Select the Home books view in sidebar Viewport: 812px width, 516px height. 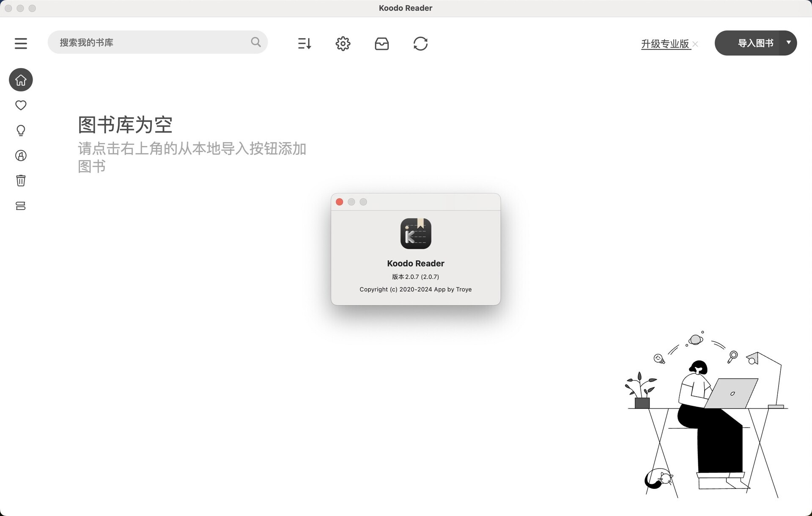click(x=21, y=80)
